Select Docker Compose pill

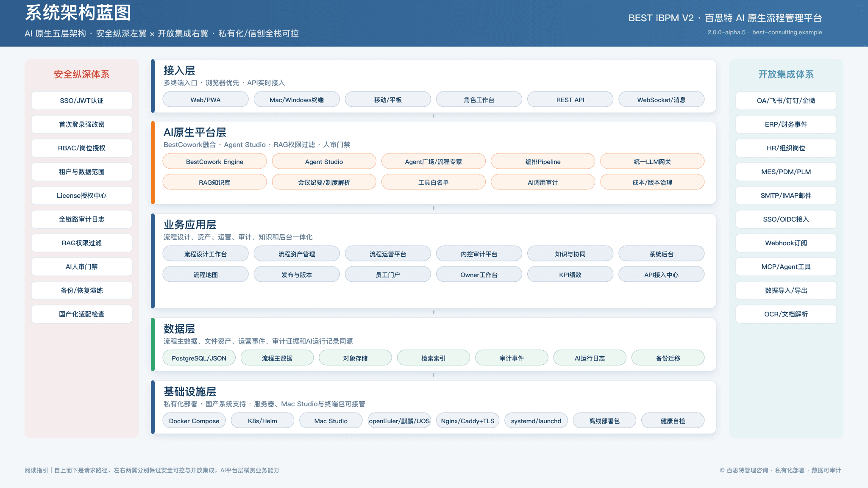point(194,421)
